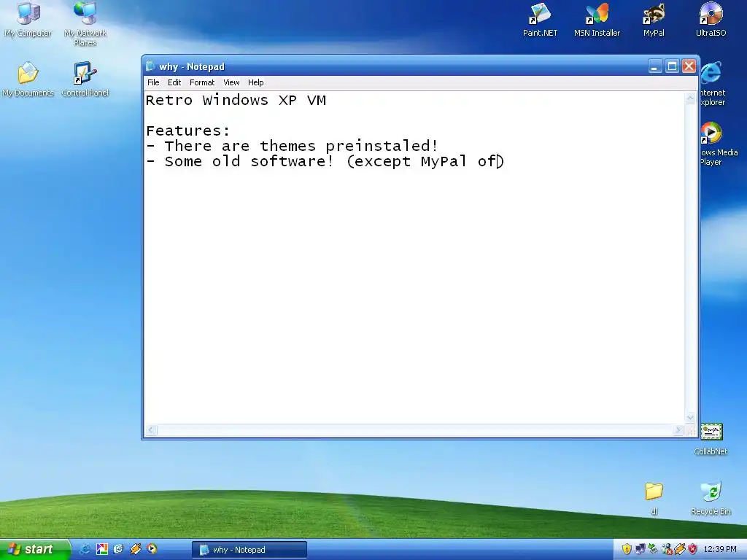Click in the 'Some old software!' line

325,161
